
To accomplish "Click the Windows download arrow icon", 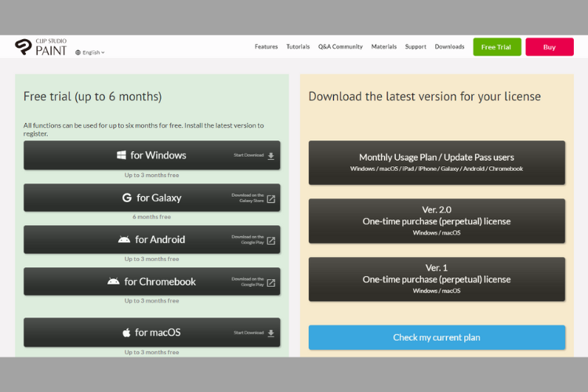I will [x=271, y=156].
